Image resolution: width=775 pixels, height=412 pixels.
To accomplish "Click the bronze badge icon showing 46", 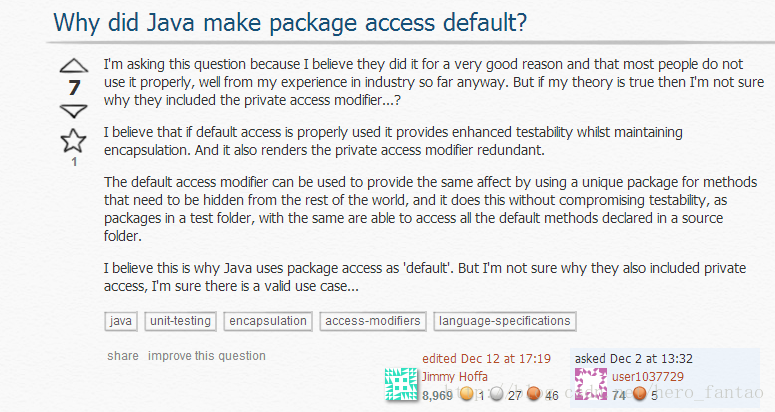I will [533, 394].
